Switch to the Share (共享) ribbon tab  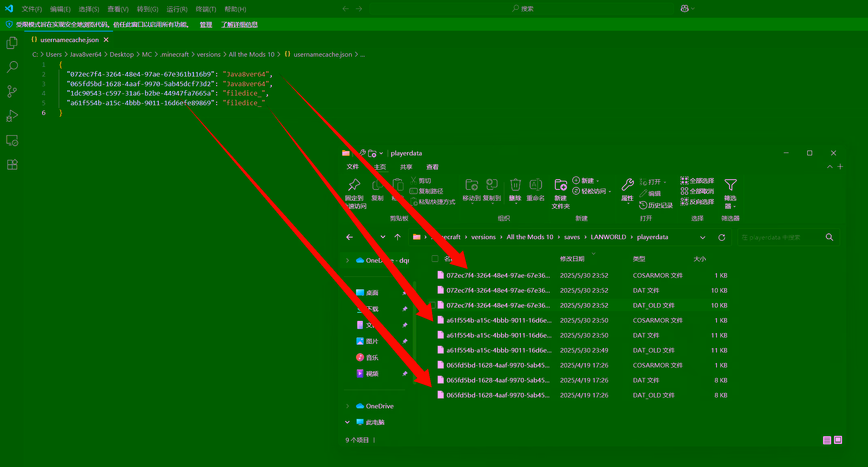click(406, 167)
